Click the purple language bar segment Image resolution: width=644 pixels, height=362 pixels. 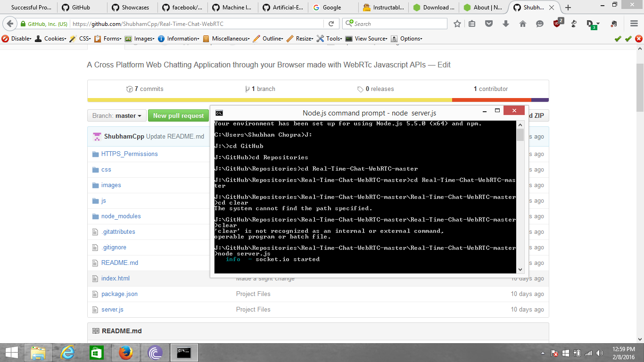point(540,100)
